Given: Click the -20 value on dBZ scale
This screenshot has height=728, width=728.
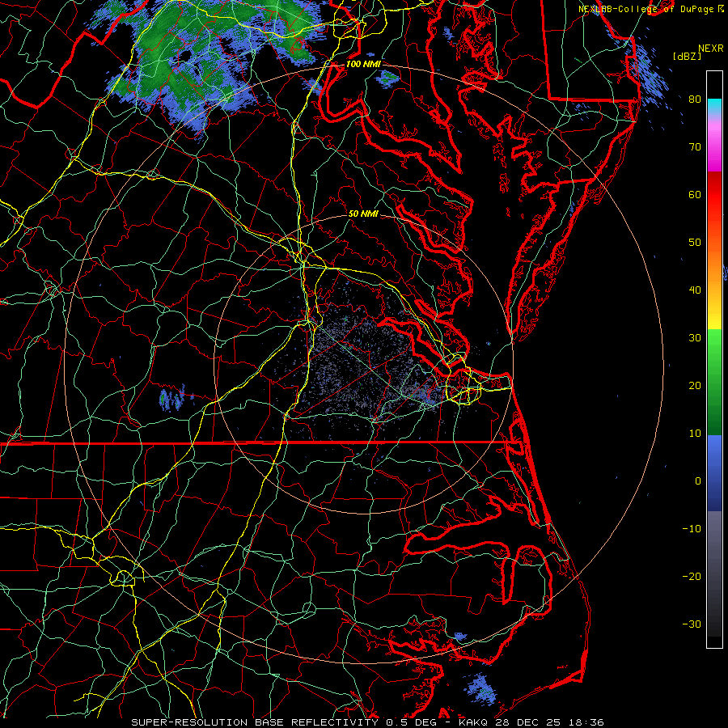Looking at the screenshot, I should click(692, 576).
